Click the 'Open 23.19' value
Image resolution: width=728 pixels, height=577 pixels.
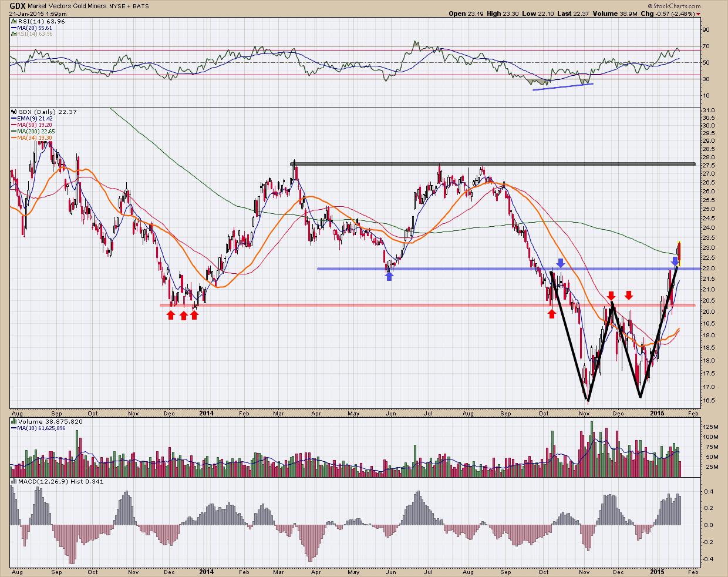[x=466, y=14]
